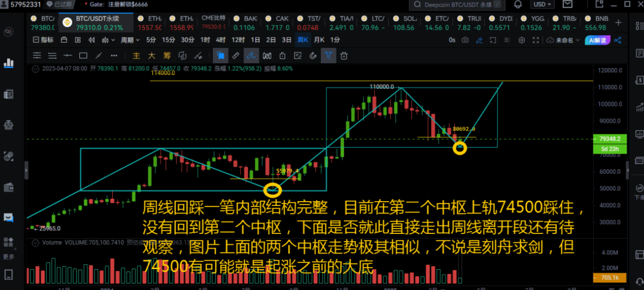Toggle the blue filter funnel icon
644x290 pixels.
[x=329, y=55]
